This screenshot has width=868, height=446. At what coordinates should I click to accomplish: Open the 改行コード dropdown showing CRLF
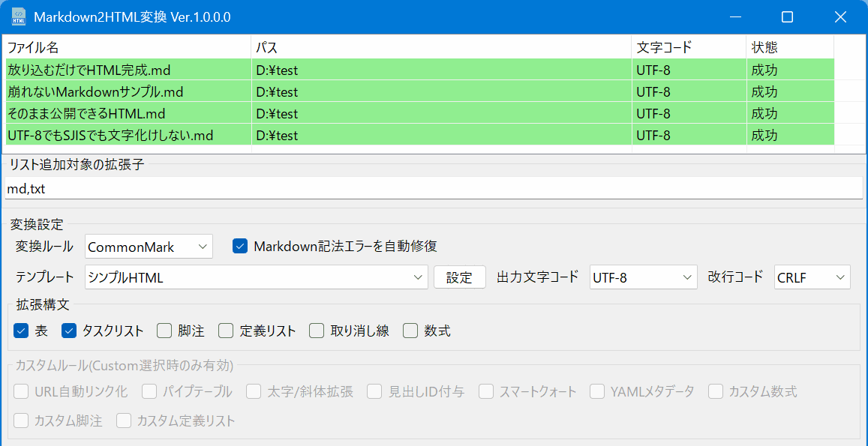[x=811, y=277]
